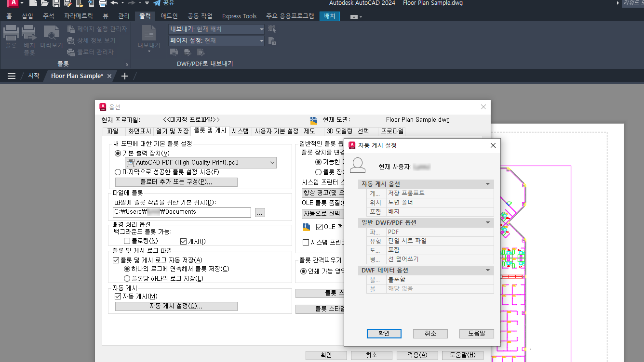
Task: Click the Redo arrow icon
Action: pyautogui.click(x=131, y=3)
